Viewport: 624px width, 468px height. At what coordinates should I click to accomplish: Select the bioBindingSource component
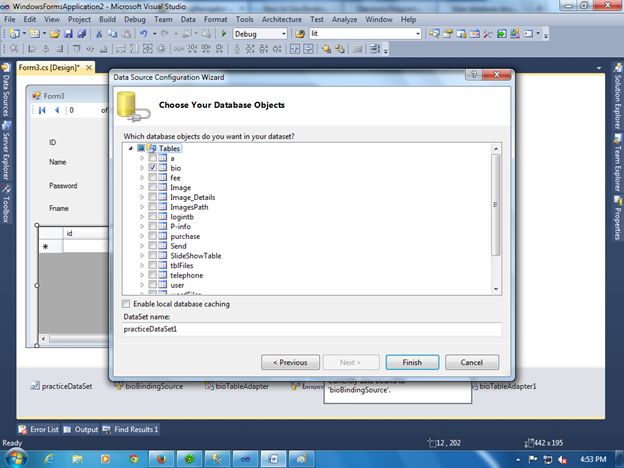tap(149, 386)
